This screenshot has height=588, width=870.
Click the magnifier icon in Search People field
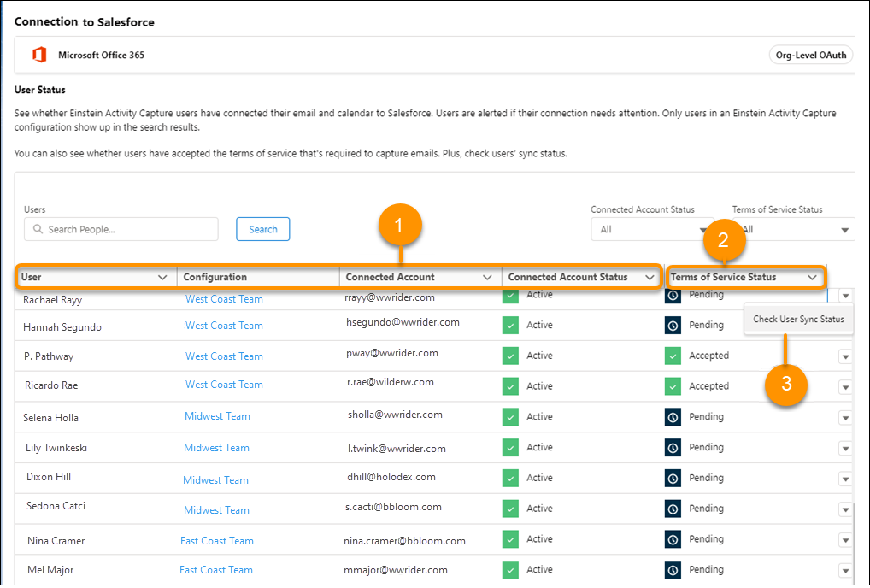pos(37,229)
